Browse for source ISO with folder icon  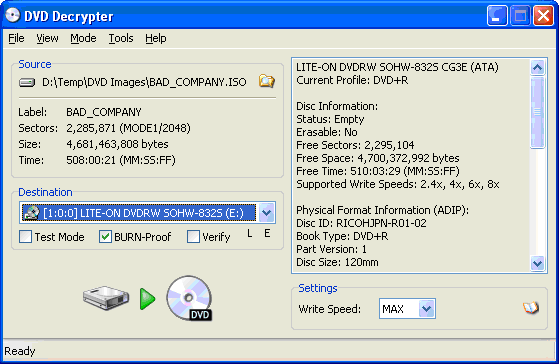point(267,82)
